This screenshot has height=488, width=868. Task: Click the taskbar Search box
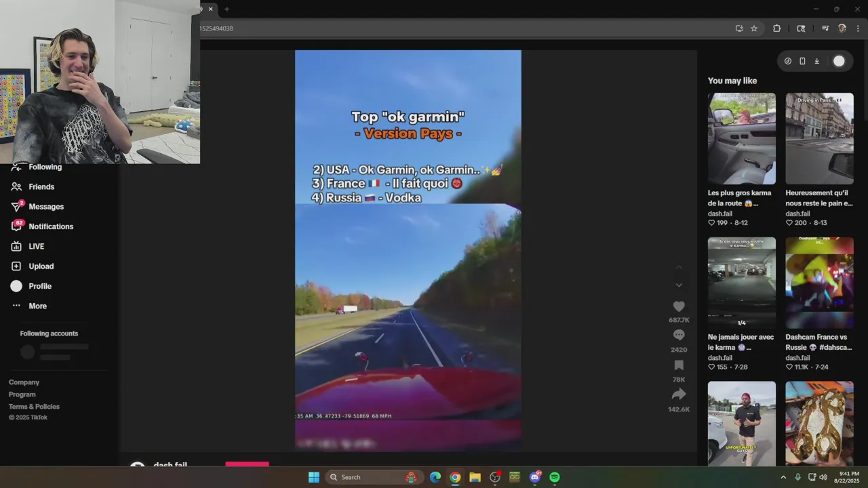pos(373,477)
